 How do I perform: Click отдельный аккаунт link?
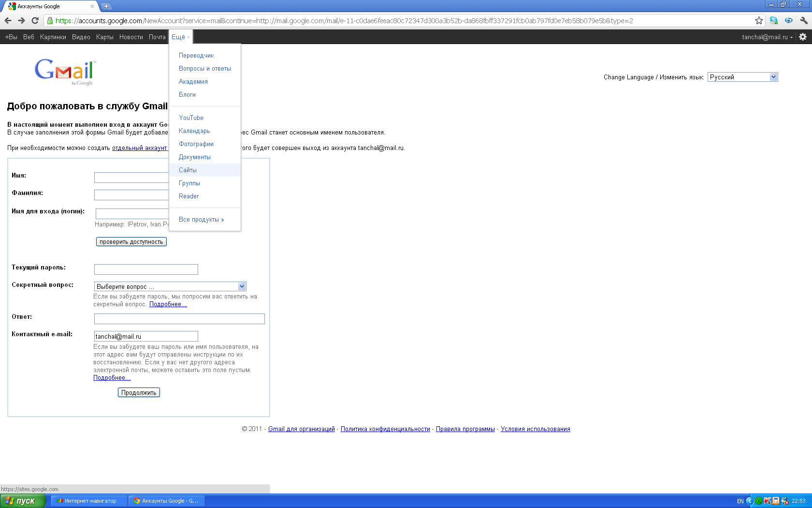click(x=140, y=148)
